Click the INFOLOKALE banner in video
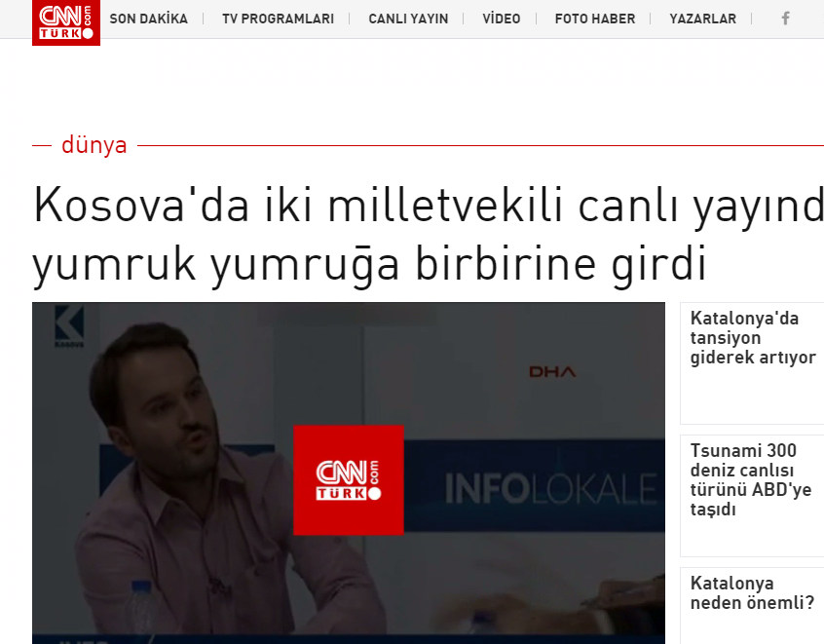The width and height of the screenshot is (824, 644). click(x=550, y=489)
